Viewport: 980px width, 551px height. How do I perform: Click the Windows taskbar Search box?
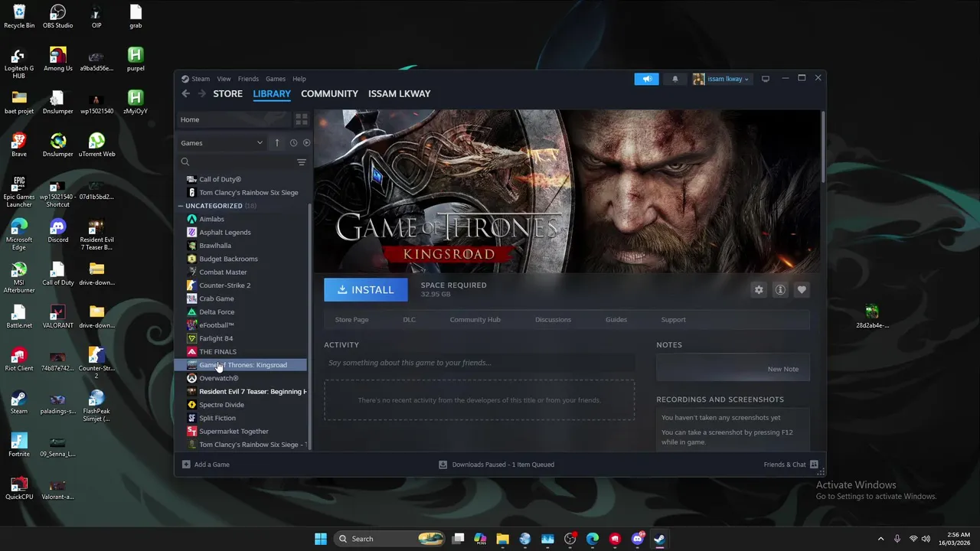tap(390, 539)
